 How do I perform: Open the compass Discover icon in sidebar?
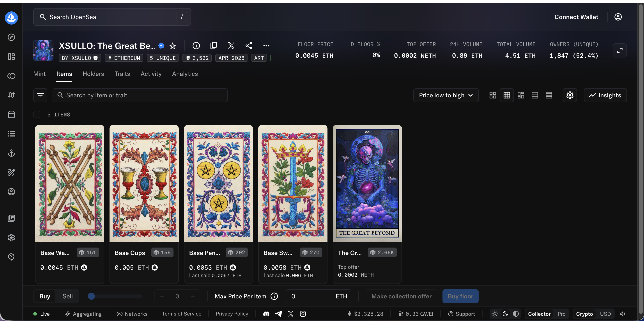[x=11, y=37]
